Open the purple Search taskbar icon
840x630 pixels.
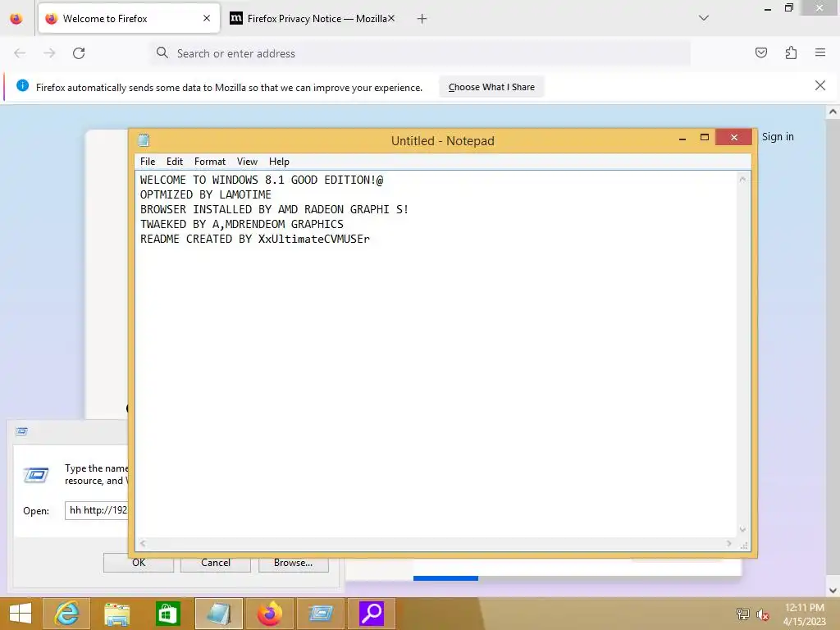[372, 614]
